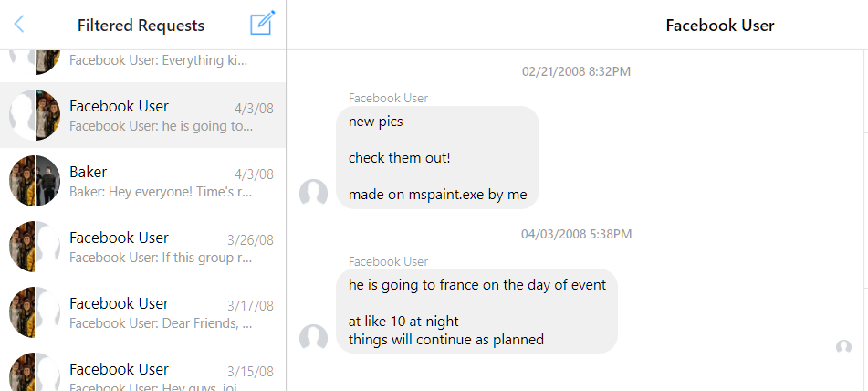Open the compose new message icon

point(262,23)
